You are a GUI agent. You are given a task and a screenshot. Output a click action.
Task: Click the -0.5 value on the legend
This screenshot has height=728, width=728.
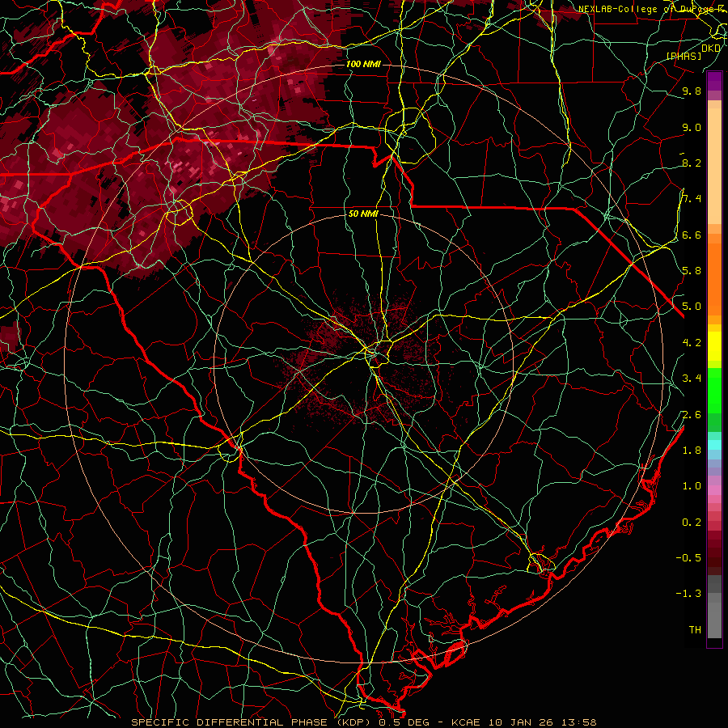[x=688, y=557]
